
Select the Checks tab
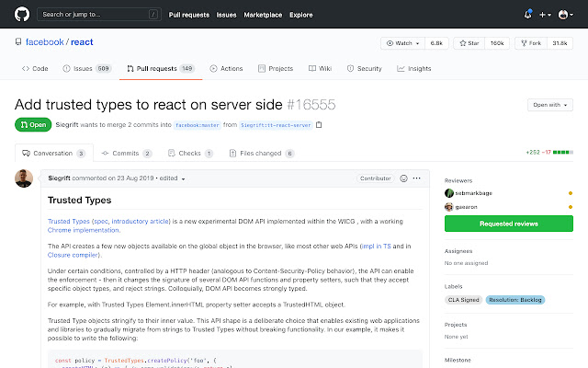pos(190,154)
